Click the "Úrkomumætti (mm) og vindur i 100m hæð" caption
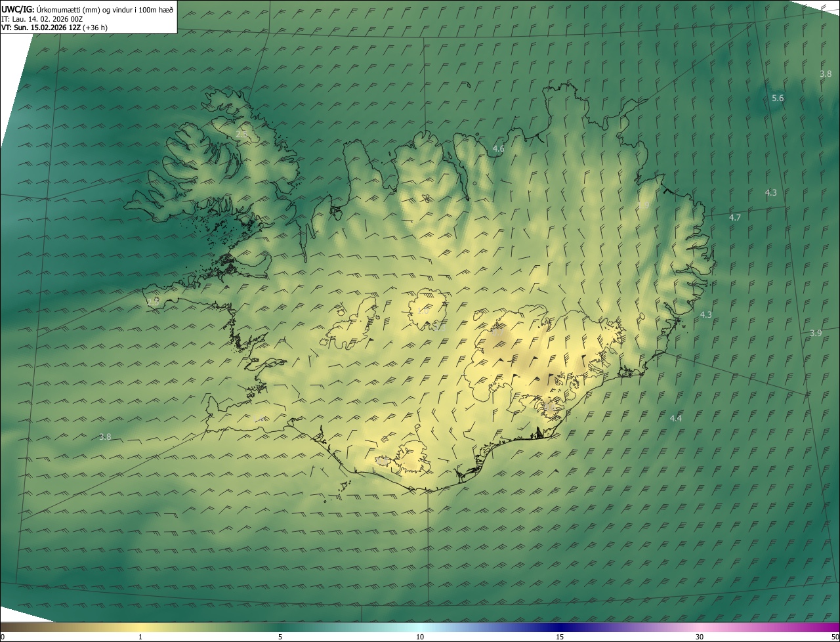840x642 pixels. click(x=104, y=9)
